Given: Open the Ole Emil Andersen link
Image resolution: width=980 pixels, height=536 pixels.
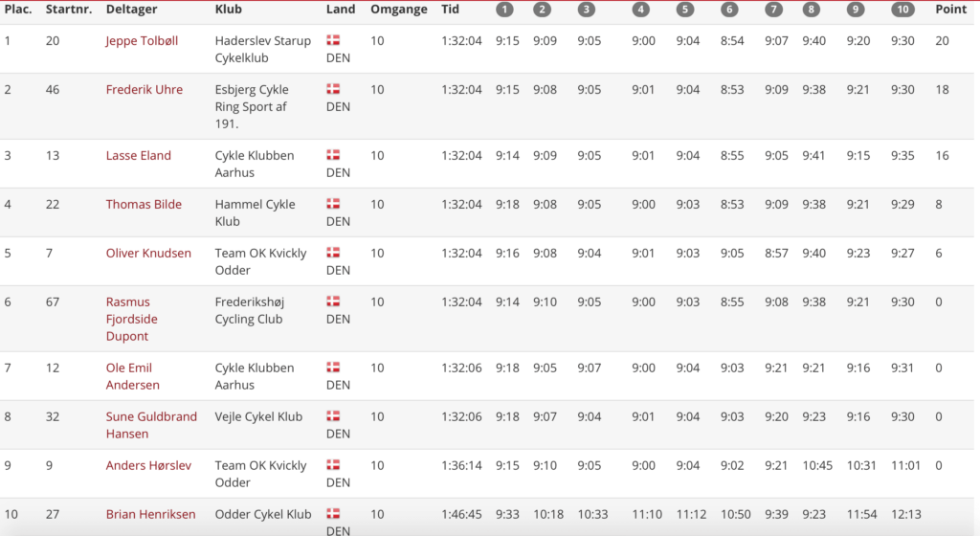Looking at the screenshot, I should click(132, 376).
